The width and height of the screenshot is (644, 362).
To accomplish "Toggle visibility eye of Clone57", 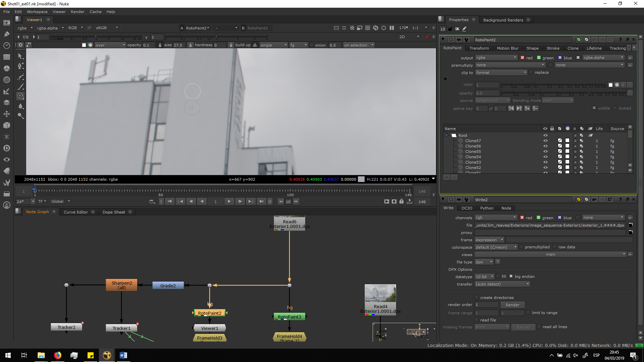I will click(545, 141).
